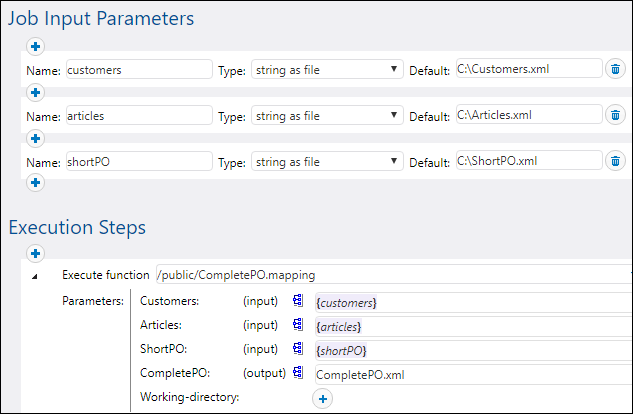Viewport: 633px width, 414px height.
Task: Click the Execute function path field
Action: pyautogui.click(x=392, y=275)
